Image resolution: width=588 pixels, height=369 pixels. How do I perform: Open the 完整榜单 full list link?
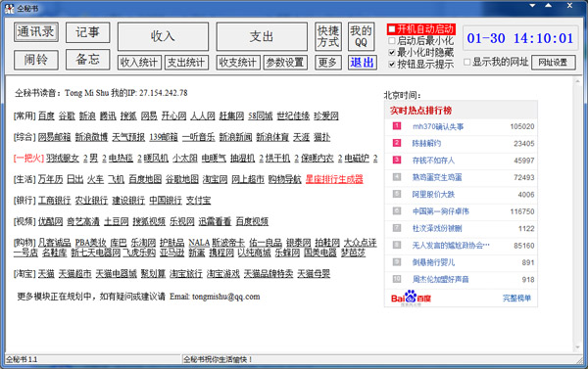[516, 299]
